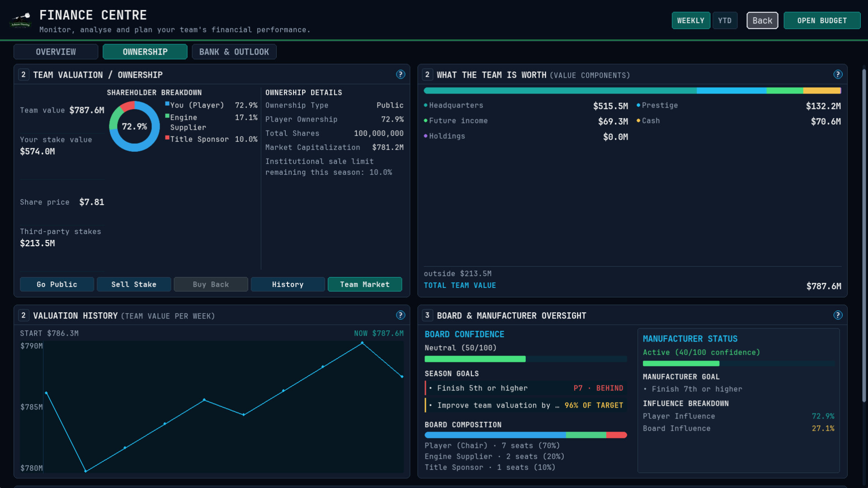Click the peak point on valuation history chart

click(362, 343)
